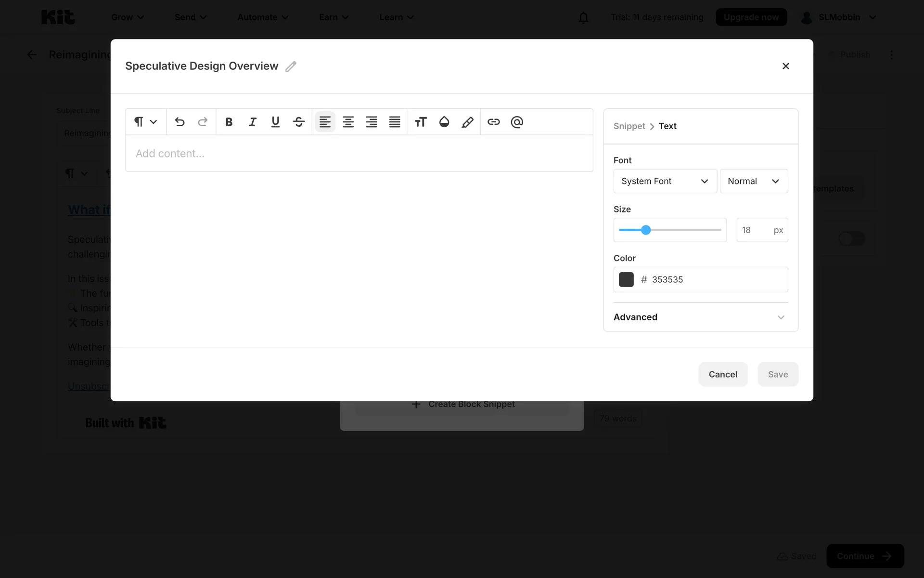
Task: Click the highlighter pen icon
Action: [x=467, y=122]
